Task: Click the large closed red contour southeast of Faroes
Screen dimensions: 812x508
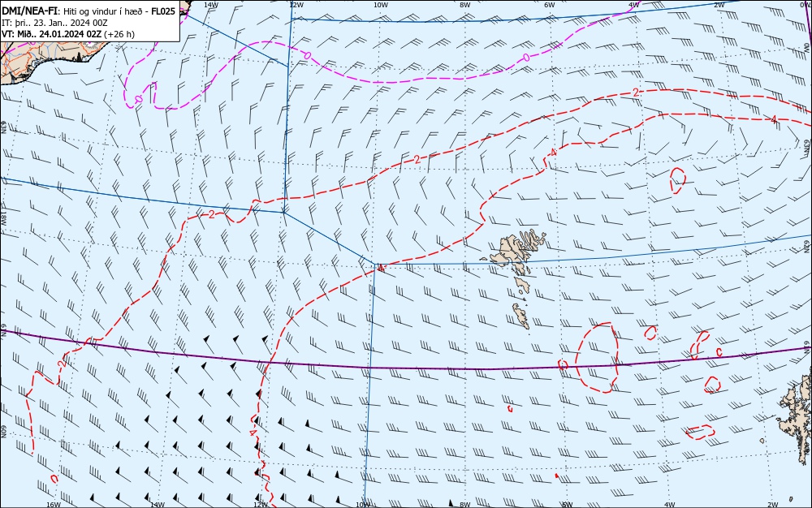Action: coord(597,357)
